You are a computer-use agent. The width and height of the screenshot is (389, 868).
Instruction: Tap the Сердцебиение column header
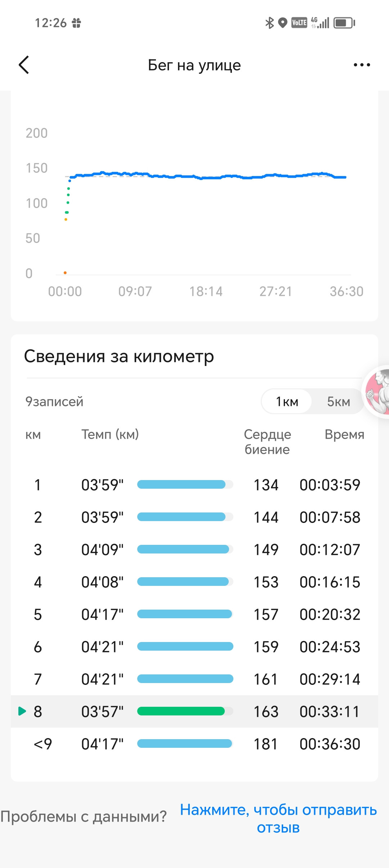point(267,442)
